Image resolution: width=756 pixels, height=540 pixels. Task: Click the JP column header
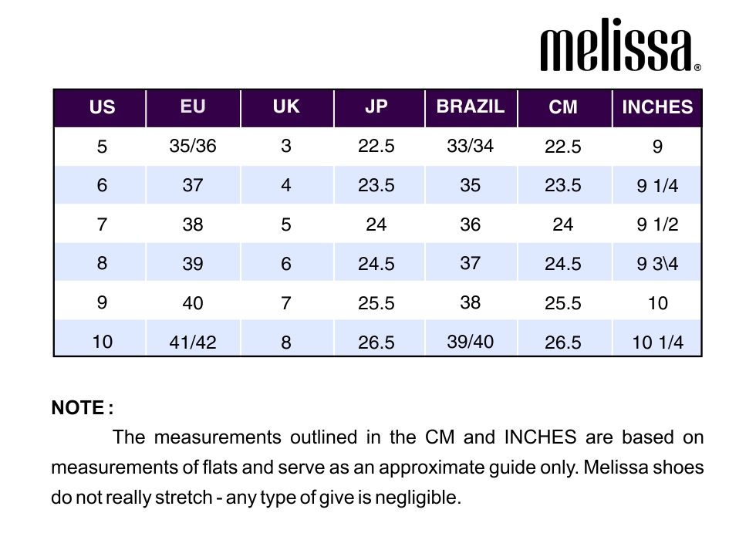[376, 106]
